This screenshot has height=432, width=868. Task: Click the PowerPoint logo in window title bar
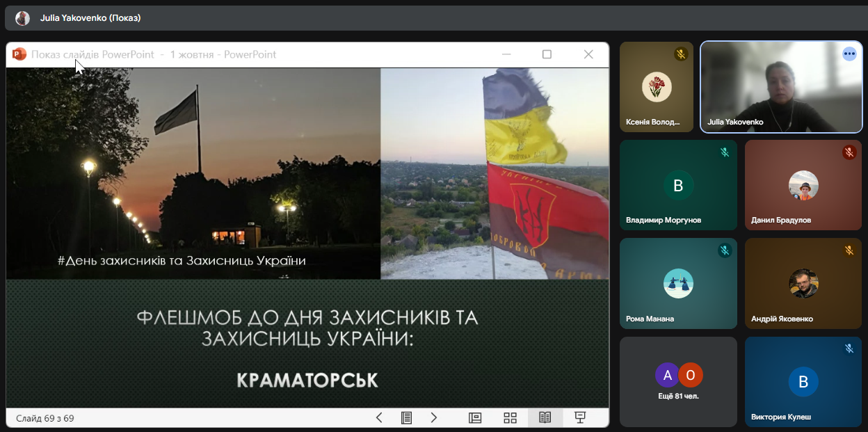(19, 54)
